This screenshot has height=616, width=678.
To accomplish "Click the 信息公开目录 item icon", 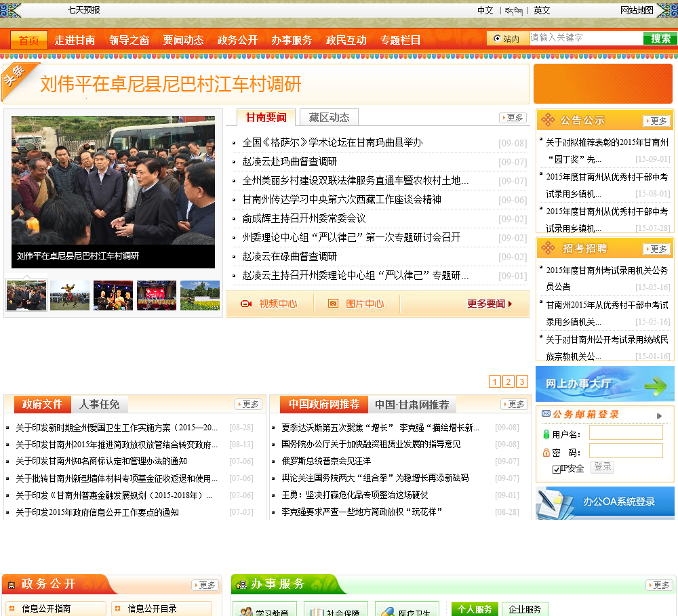I will pyautogui.click(x=117, y=609).
